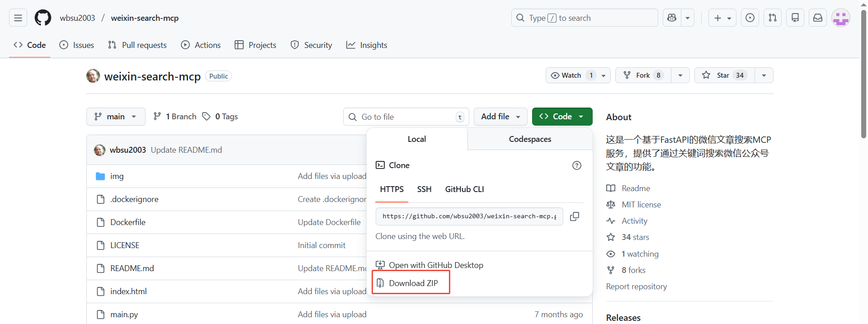The width and height of the screenshot is (868, 324).
Task: Toggle the green Code dropdown button
Action: [x=562, y=117]
